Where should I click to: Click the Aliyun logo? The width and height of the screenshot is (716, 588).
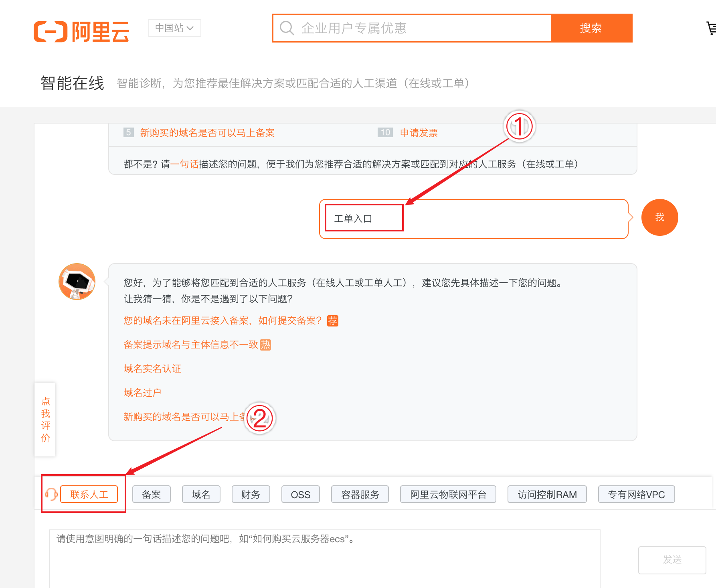coord(81,31)
